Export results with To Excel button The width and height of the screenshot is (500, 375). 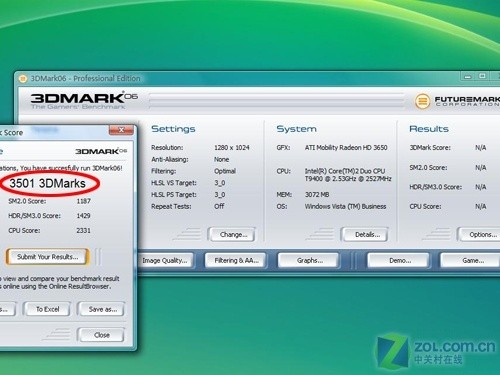click(x=47, y=309)
